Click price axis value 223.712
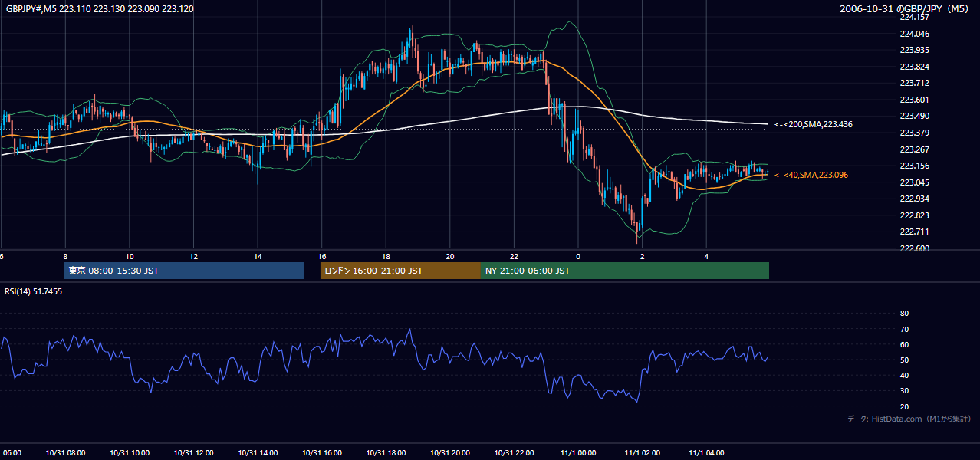 point(914,83)
